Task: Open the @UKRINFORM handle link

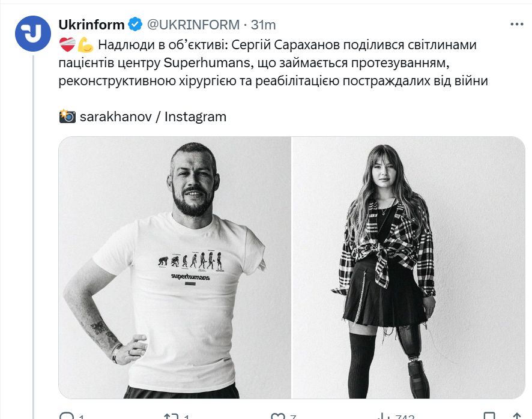Action: point(193,25)
